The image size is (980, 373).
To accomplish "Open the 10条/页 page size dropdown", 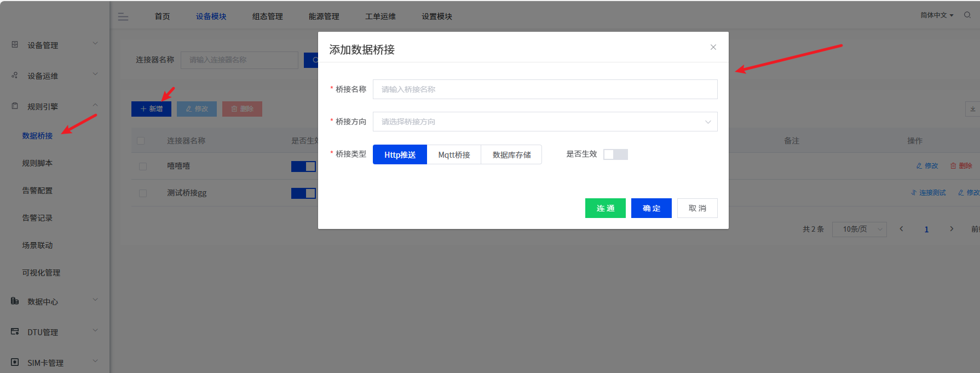I will coord(859,229).
